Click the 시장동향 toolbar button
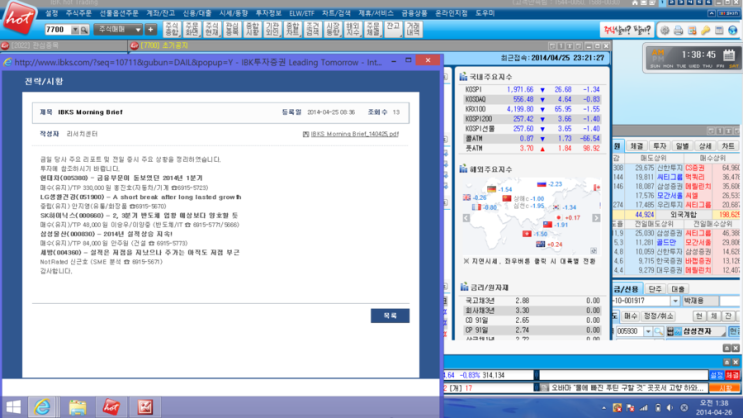 coord(333,29)
